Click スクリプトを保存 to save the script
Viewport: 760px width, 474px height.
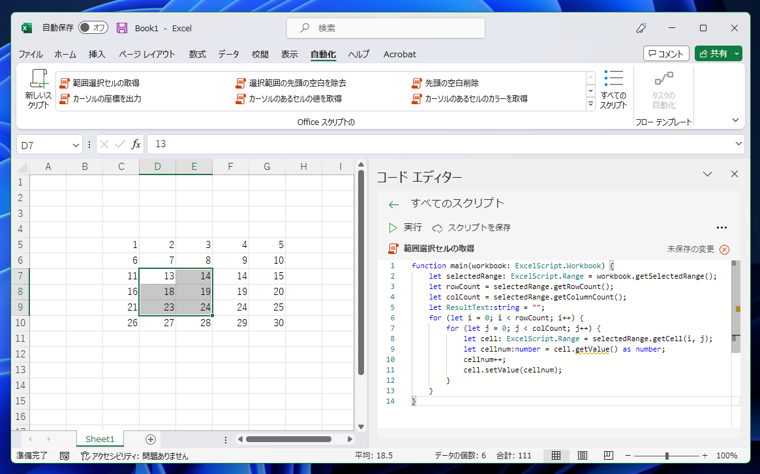[x=472, y=227]
